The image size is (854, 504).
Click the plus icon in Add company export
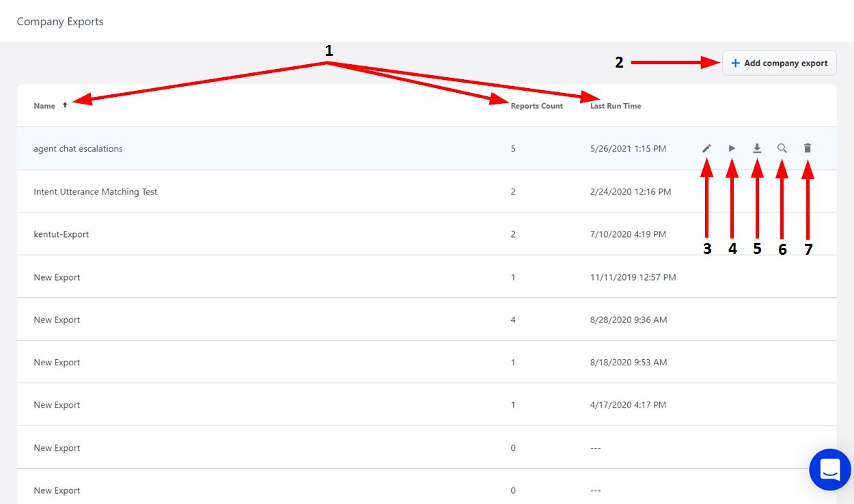tap(735, 63)
